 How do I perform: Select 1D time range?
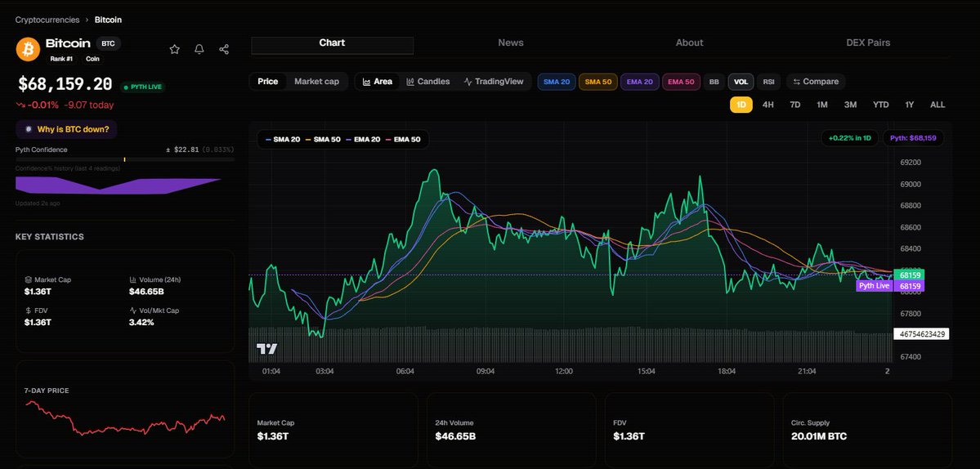coord(741,105)
